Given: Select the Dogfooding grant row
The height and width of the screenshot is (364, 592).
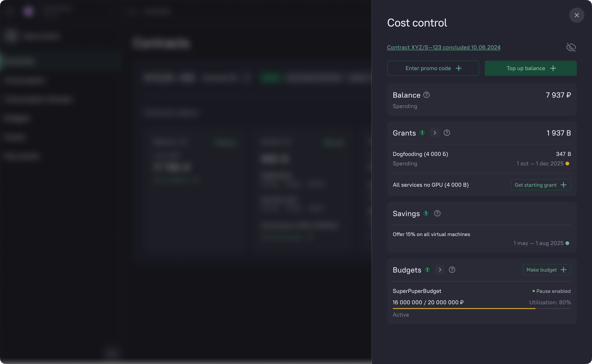Looking at the screenshot, I should [x=420, y=154].
